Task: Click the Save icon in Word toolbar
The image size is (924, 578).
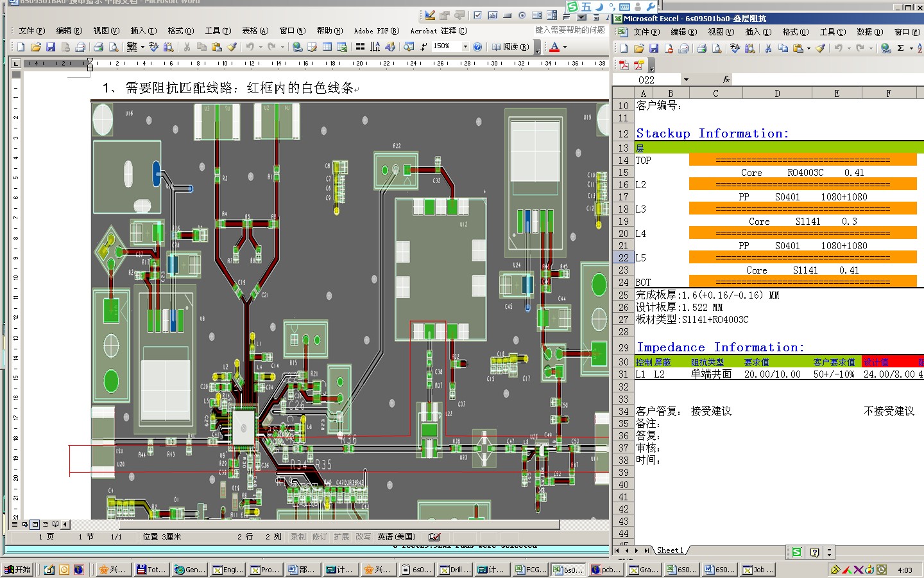Action: pyautogui.click(x=51, y=47)
